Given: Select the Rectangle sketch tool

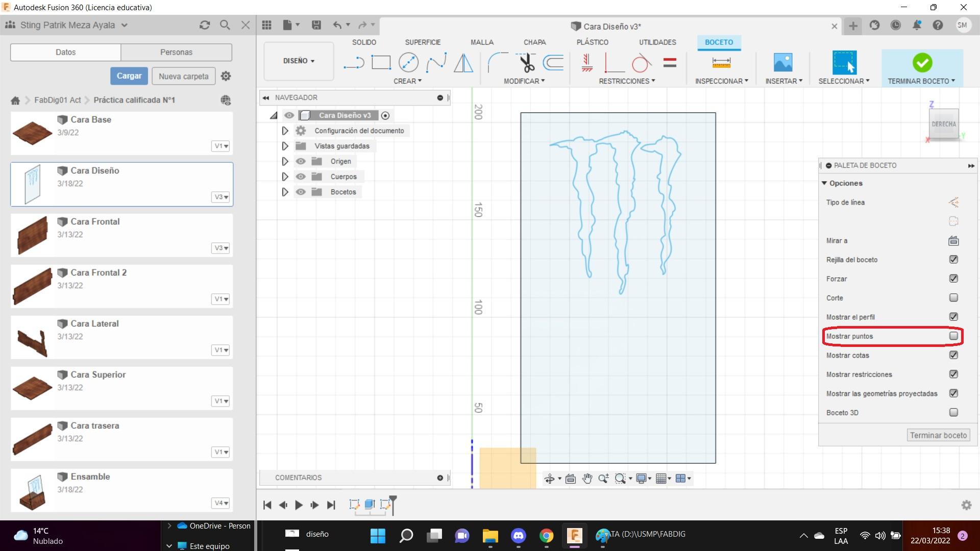Looking at the screenshot, I should coord(381,63).
